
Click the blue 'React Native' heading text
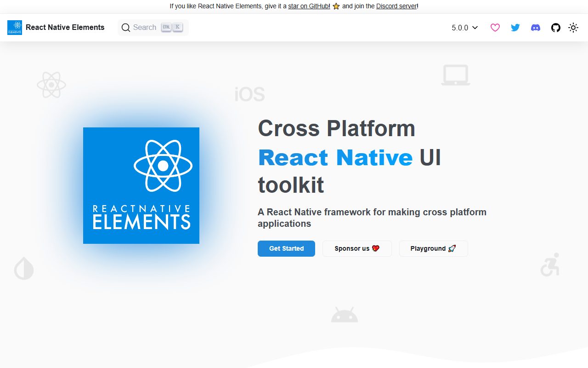[335, 157]
